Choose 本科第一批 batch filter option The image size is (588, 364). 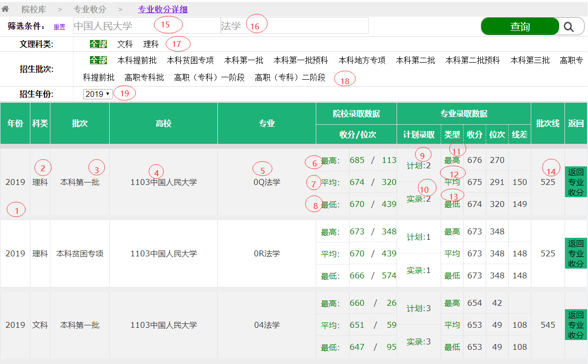point(243,60)
